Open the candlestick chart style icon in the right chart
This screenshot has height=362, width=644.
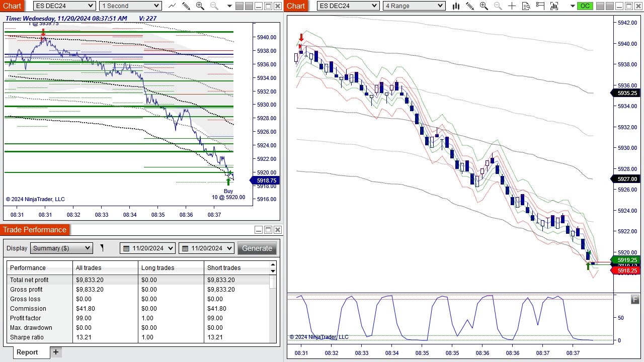pos(456,6)
